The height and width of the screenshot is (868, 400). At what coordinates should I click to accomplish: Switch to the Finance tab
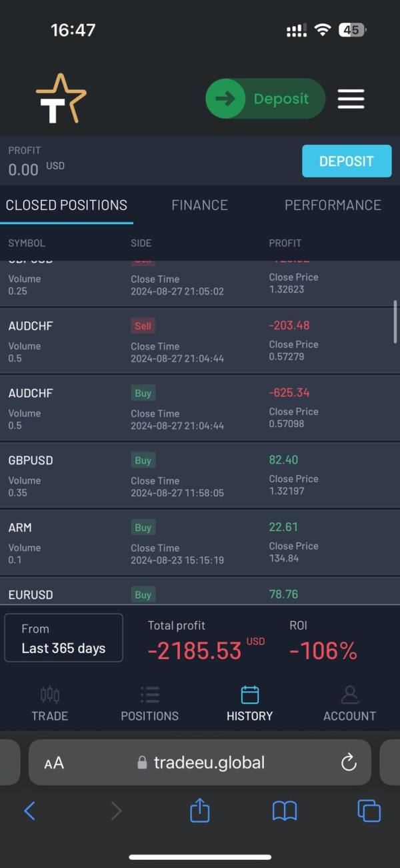(x=199, y=205)
